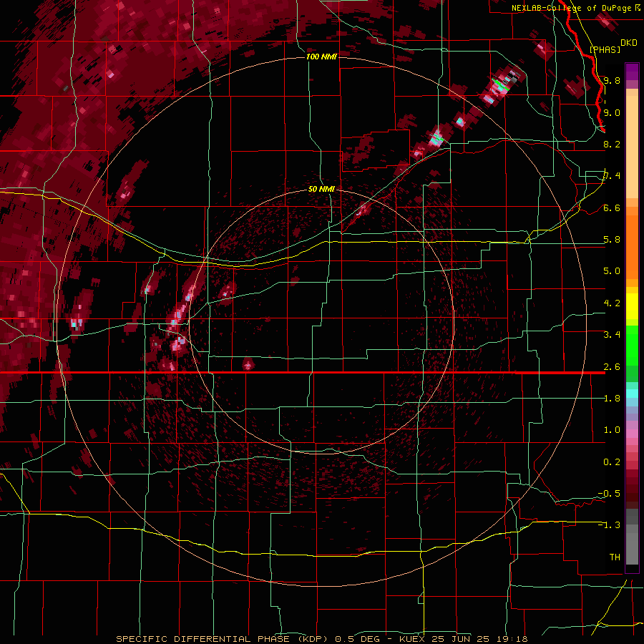The image size is (644, 644).
Task: Click the 50 NMI range ring label
Action: pyautogui.click(x=321, y=189)
